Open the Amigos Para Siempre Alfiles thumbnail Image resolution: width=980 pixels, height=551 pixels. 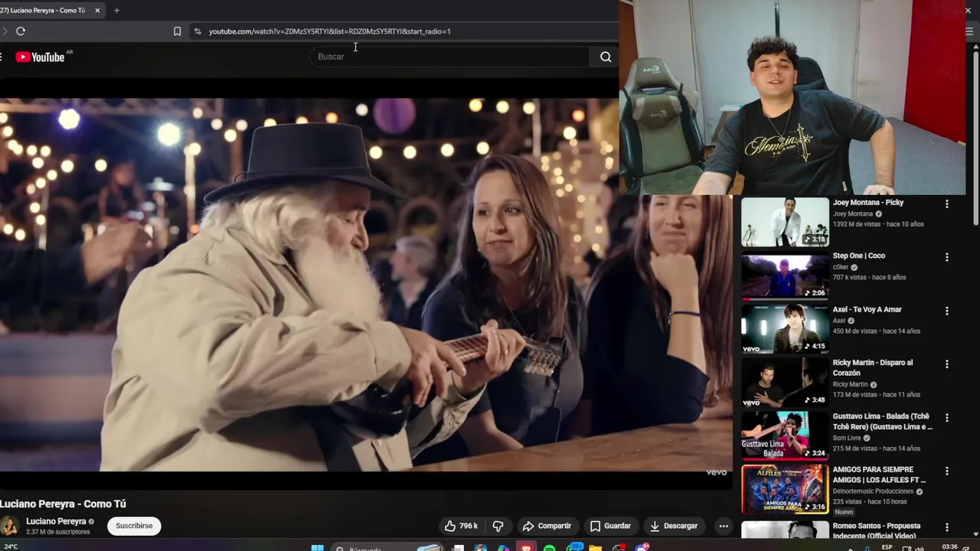[x=785, y=489]
